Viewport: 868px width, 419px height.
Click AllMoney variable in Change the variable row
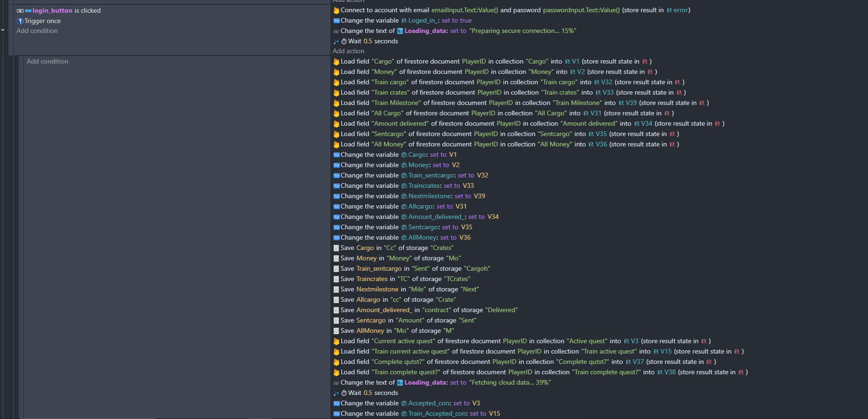click(x=422, y=237)
